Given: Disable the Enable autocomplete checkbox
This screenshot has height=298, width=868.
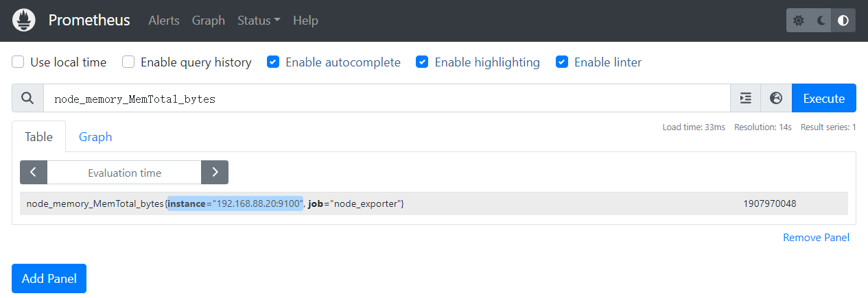Looking at the screenshot, I should (x=273, y=62).
